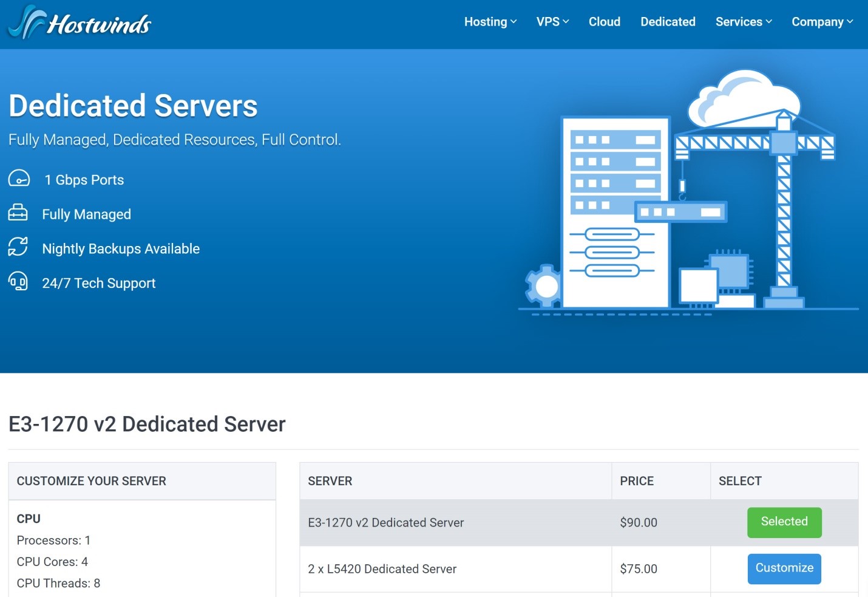Customize the 2 x L5420 server
This screenshot has width=868, height=597.
[784, 568]
